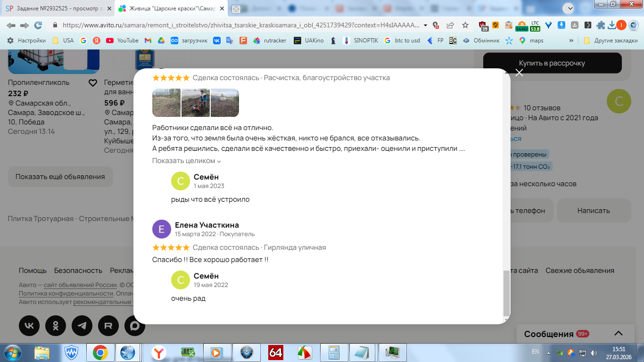The height and width of the screenshot is (362, 644).
Task: Open Плитка Тротуарная category link
Action: [x=41, y=219]
